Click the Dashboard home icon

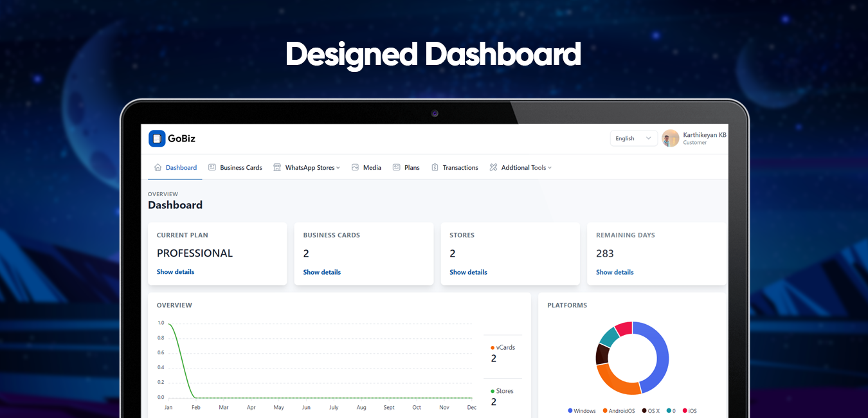click(158, 167)
